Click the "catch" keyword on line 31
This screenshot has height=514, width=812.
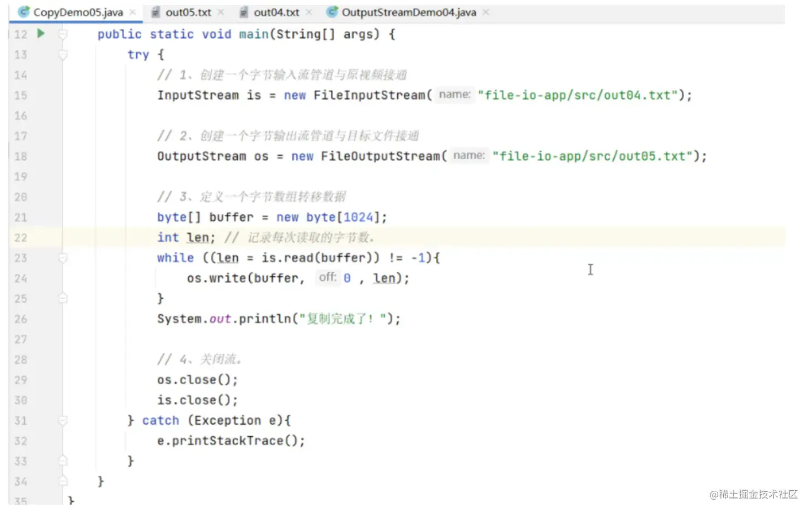[x=161, y=421]
